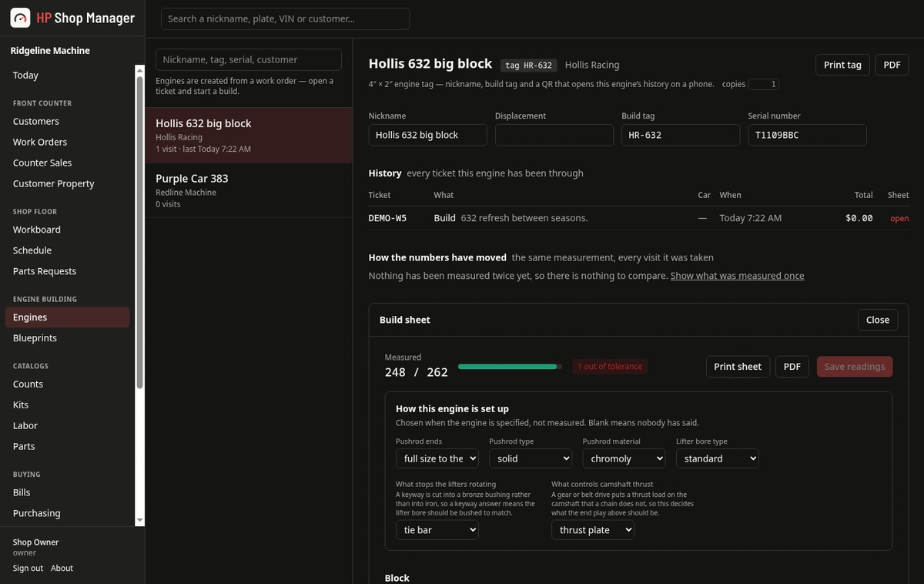Close the Build sheet panel

point(878,320)
